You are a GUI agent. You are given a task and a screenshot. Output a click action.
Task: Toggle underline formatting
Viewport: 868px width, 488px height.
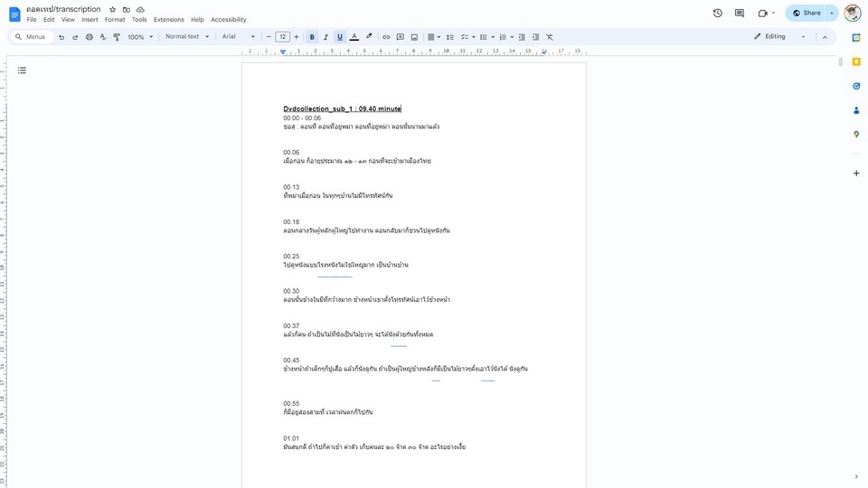click(340, 37)
